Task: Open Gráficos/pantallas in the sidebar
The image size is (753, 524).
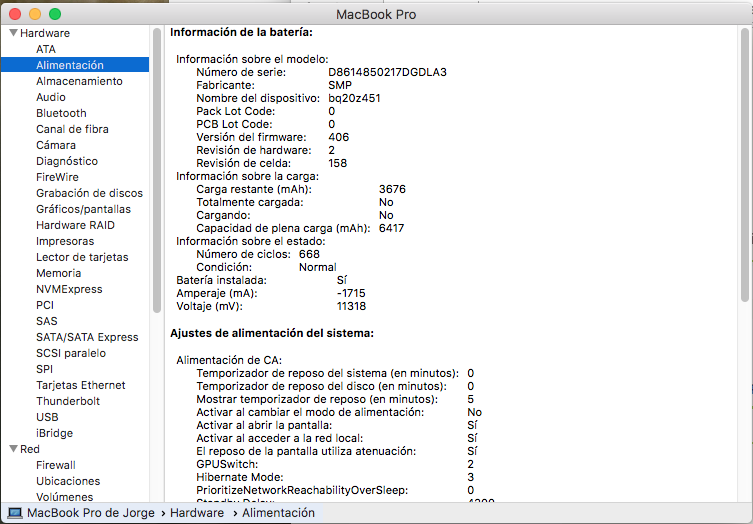Action: pyautogui.click(x=83, y=209)
